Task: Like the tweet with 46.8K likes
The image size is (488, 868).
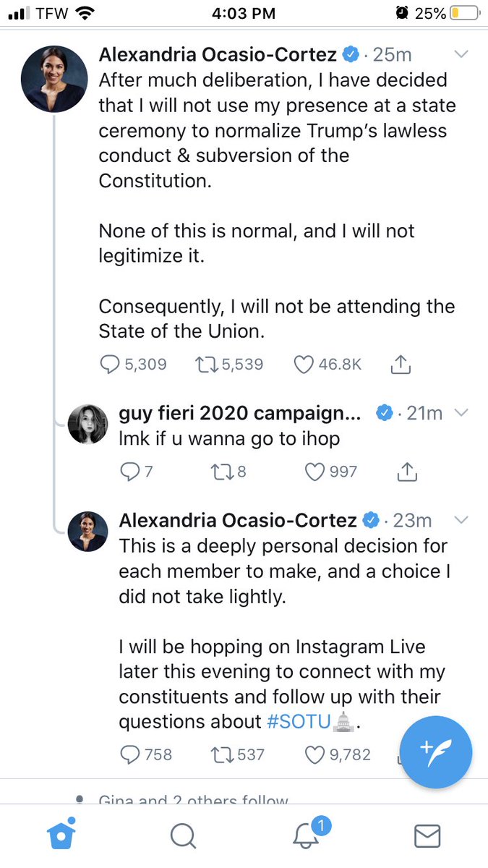Action: tap(303, 365)
